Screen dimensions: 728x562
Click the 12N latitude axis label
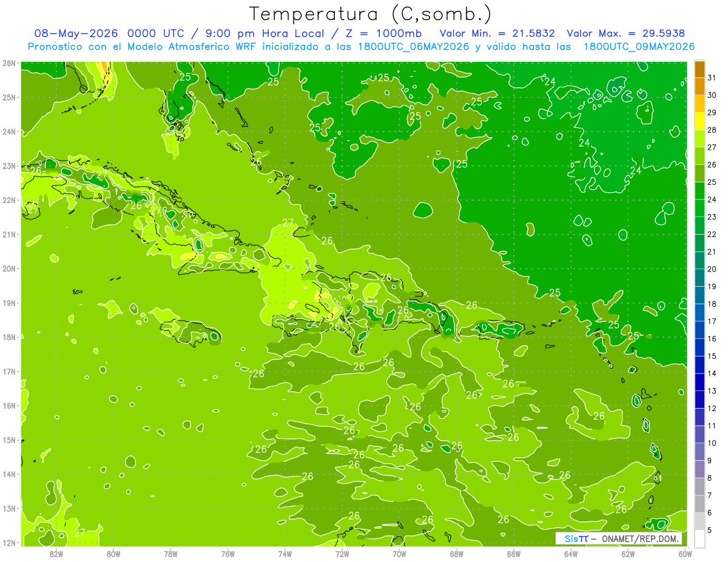(x=8, y=542)
